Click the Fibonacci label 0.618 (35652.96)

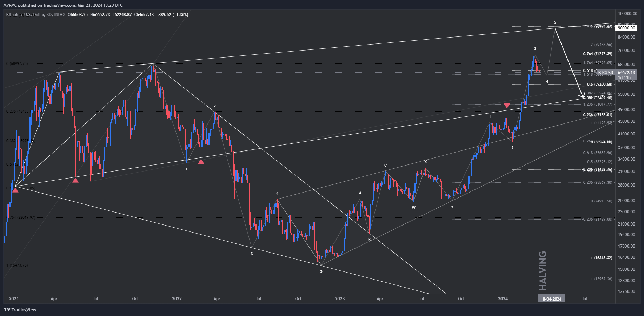click(598, 153)
